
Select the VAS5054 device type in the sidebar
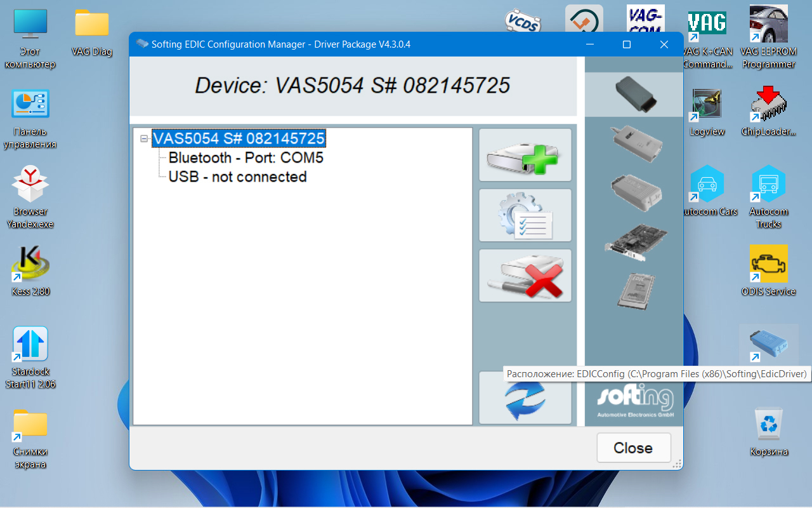tap(634, 94)
